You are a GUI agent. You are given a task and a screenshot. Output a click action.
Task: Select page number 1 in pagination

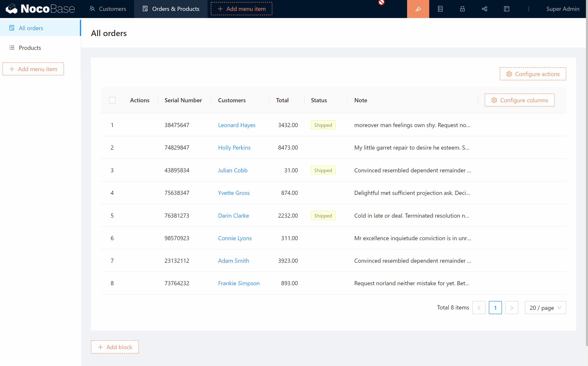(x=495, y=308)
